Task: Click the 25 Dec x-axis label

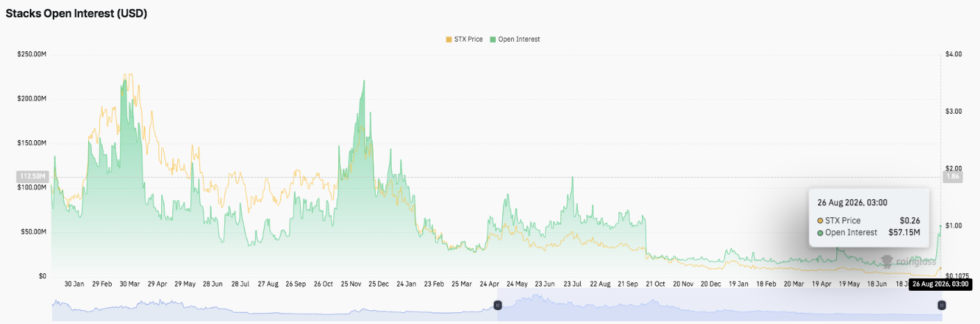Action: 379,284
